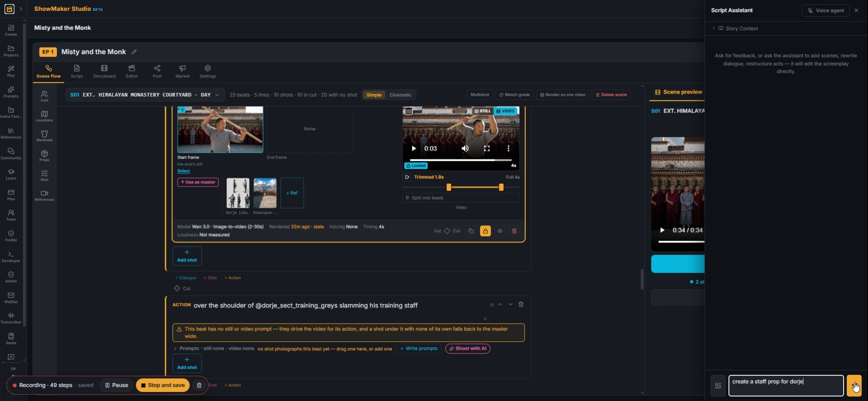Switch to the Script tab
The height and width of the screenshot is (401, 868).
coord(77,71)
